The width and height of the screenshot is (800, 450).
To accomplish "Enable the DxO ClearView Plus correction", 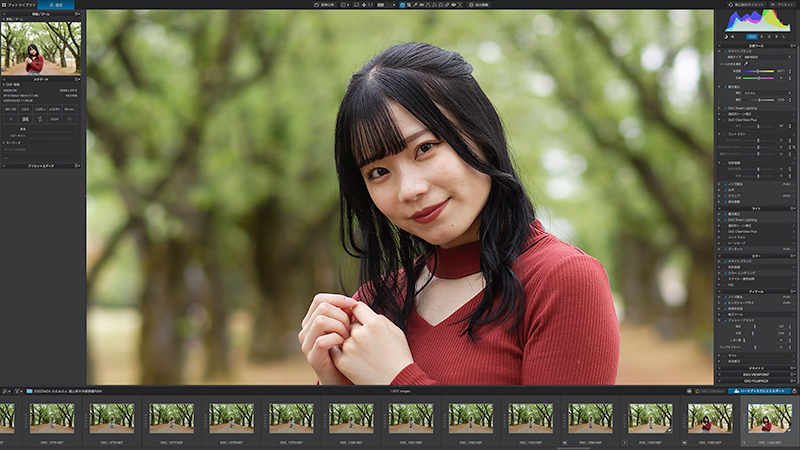I will [724, 120].
